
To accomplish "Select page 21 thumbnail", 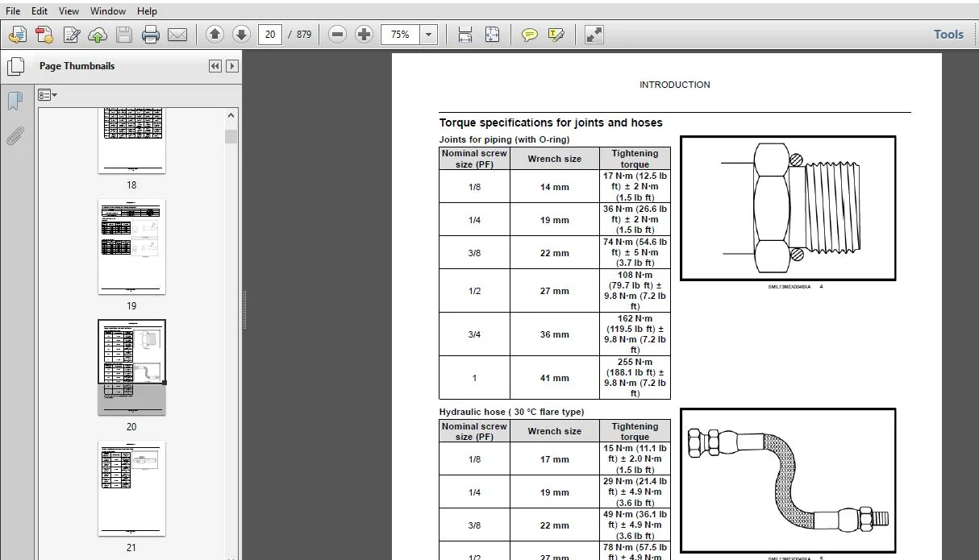I will [131, 488].
